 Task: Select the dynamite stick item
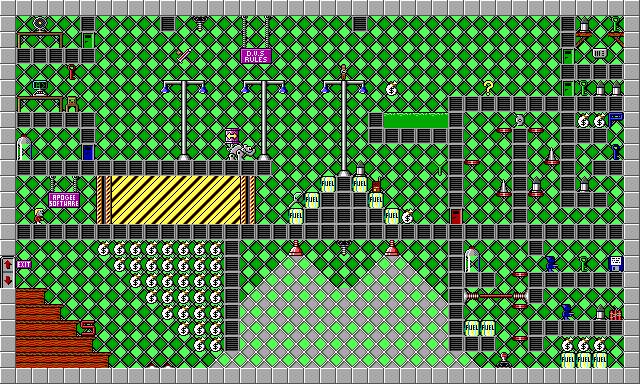pos(183,56)
